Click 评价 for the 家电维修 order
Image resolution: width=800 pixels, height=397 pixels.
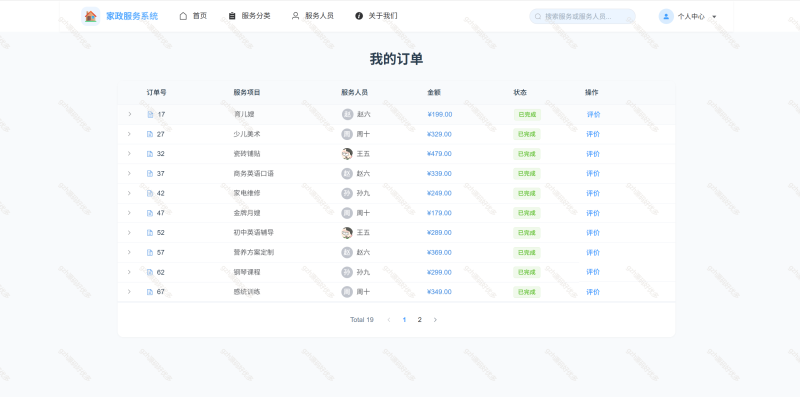click(x=593, y=193)
